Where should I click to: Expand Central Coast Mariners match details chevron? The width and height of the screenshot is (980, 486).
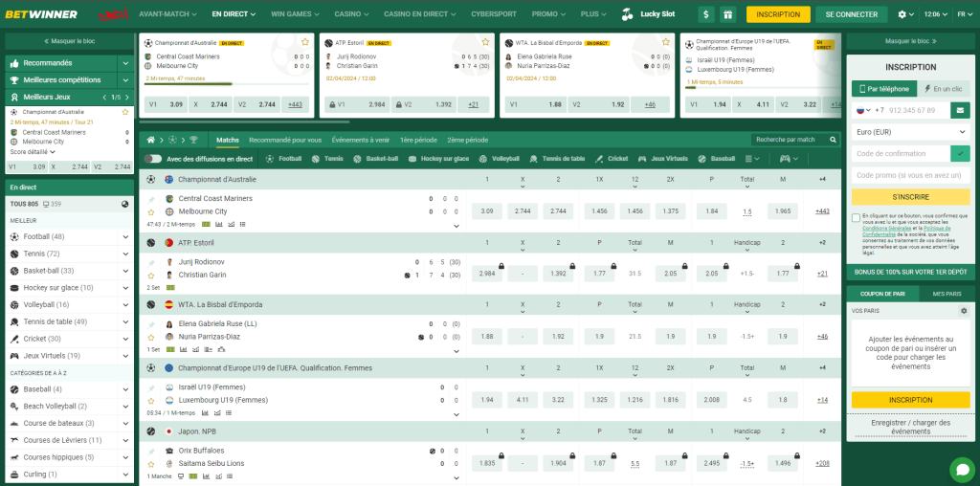point(457,226)
